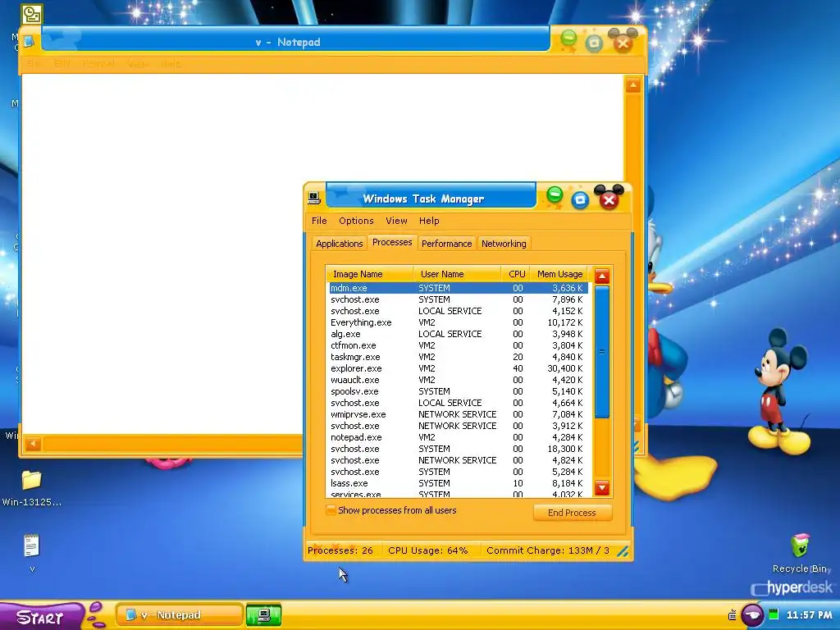
Task: Switch to the Applications tab
Action: tap(339, 243)
